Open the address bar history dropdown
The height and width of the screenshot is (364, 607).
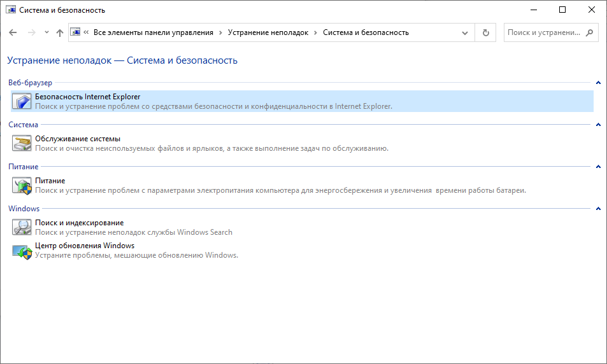coord(468,32)
